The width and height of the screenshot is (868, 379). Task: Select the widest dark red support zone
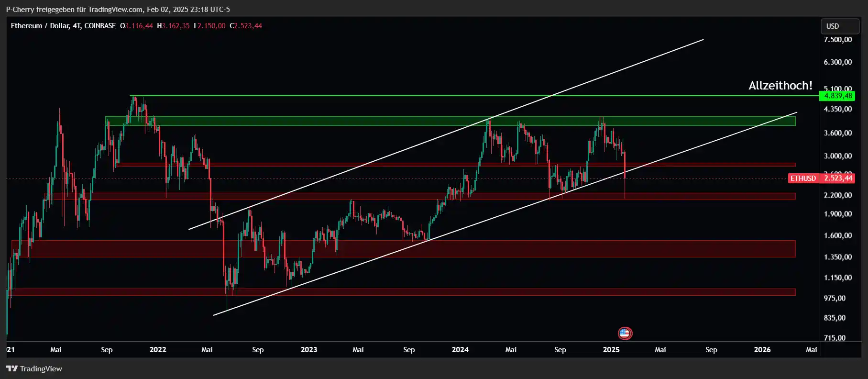(x=404, y=249)
